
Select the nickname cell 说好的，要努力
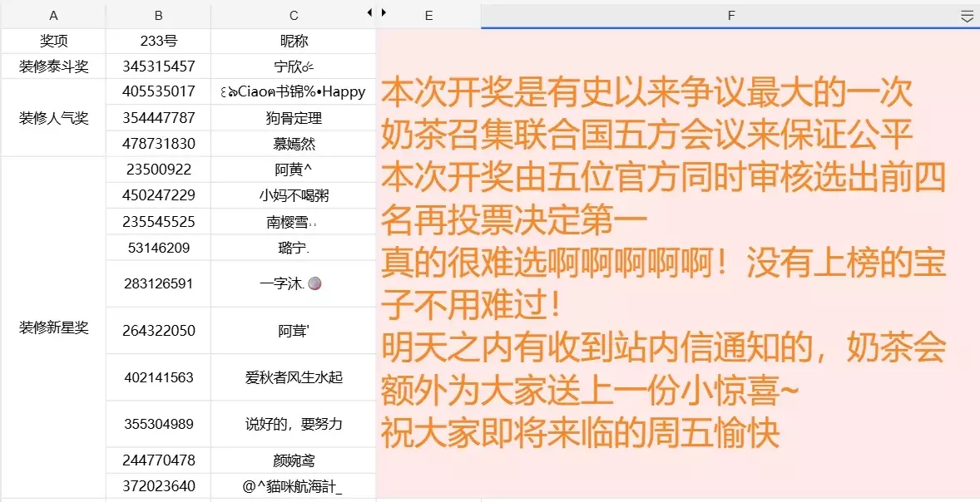[294, 424]
